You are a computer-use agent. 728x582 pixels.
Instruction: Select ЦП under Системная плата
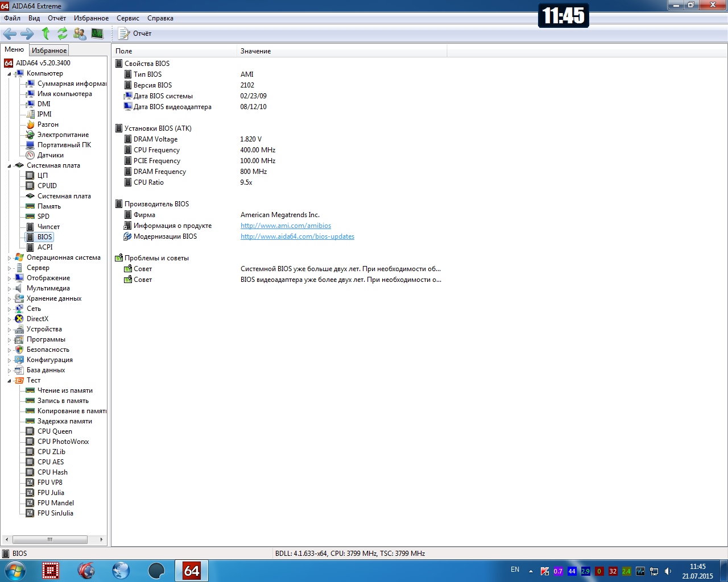click(x=43, y=176)
